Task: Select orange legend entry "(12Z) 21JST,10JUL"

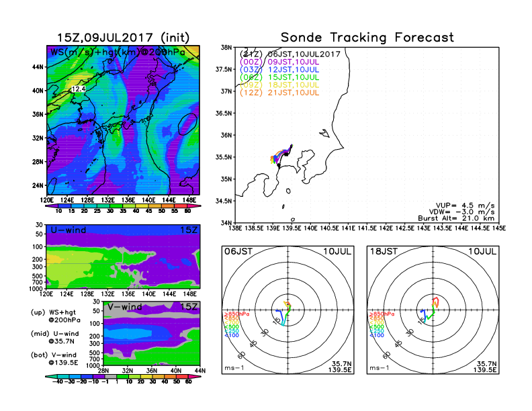Action: [x=279, y=93]
